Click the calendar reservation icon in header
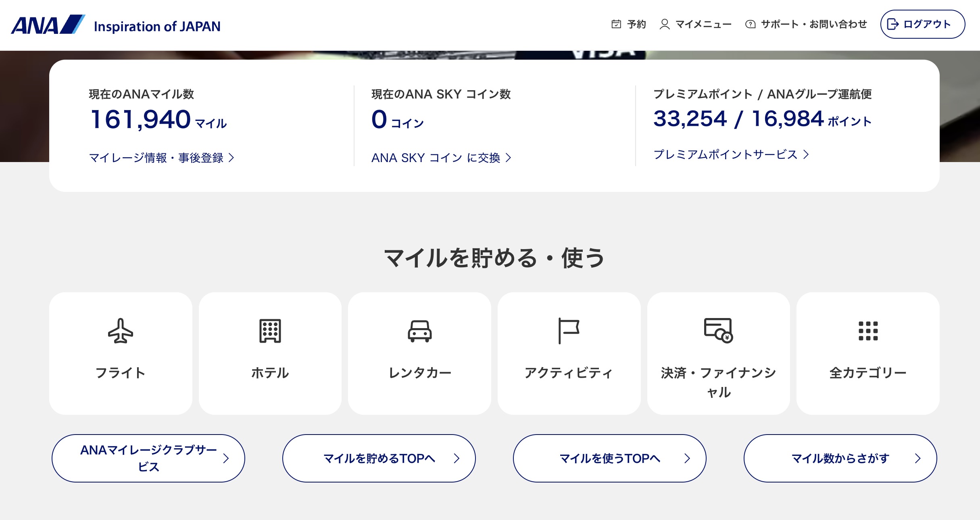The height and width of the screenshot is (520, 980). (616, 24)
